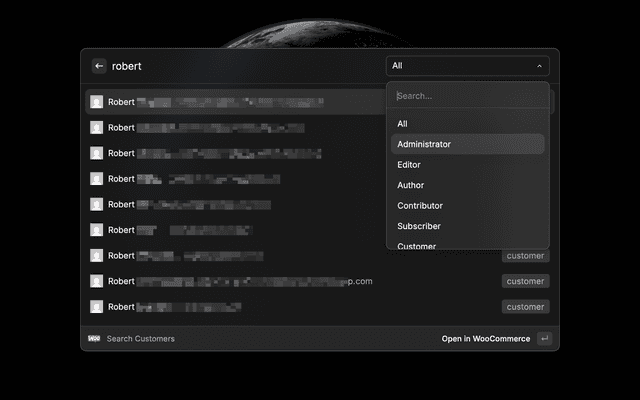Select Editor from the role list
640x400 pixels.
tap(409, 165)
